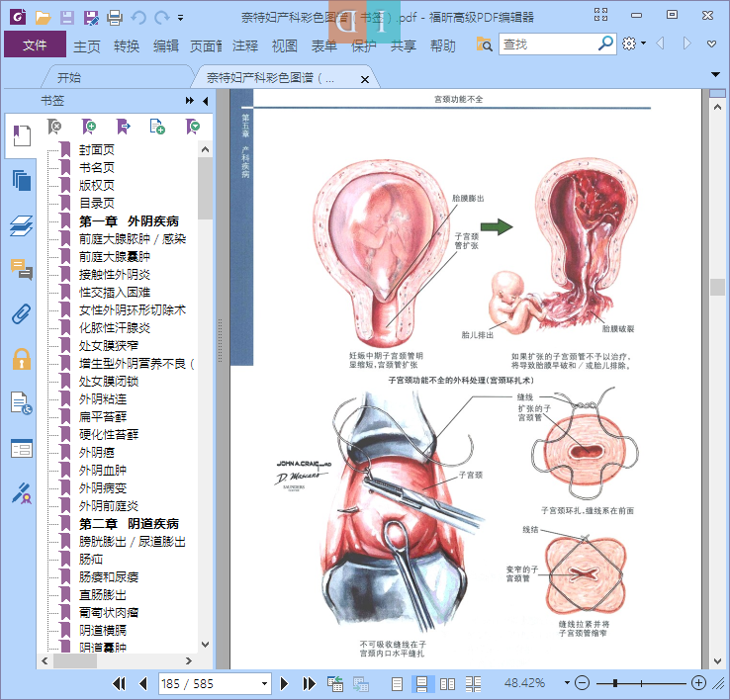Click the Save As icon with pencil
The image size is (730, 700).
pyautogui.click(x=91, y=18)
